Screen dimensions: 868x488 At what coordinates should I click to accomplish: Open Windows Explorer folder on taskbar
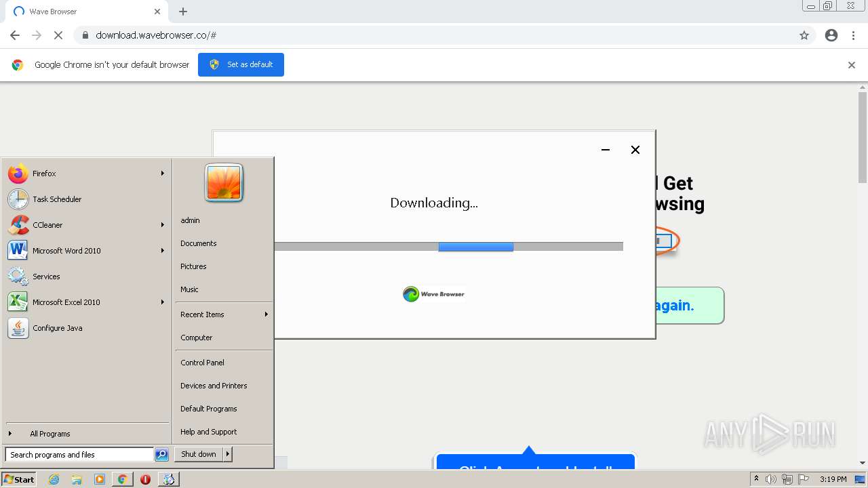click(77, 479)
